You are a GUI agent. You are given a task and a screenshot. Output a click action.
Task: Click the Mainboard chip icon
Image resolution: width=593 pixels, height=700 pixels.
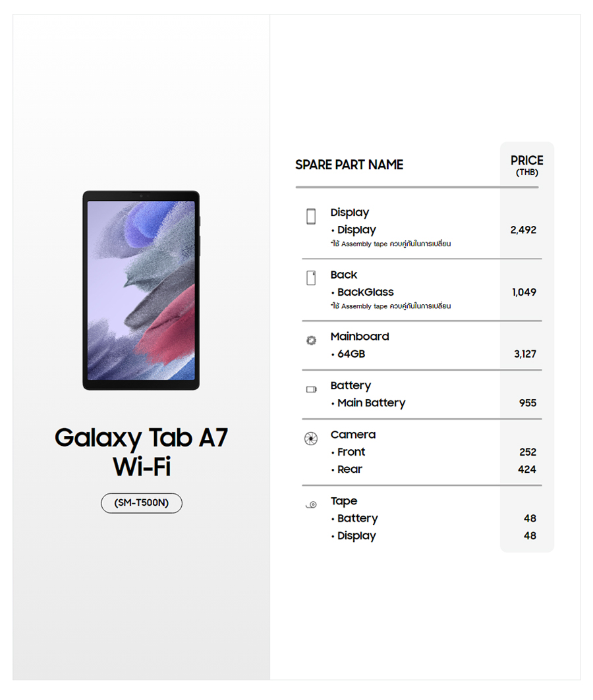click(311, 340)
